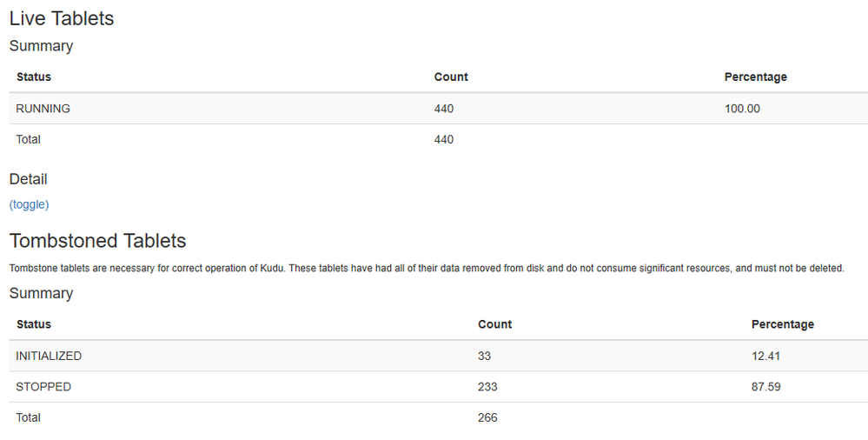The height and width of the screenshot is (440, 868).
Task: Click the Tombstone tablets description paragraph
Action: coord(427,268)
